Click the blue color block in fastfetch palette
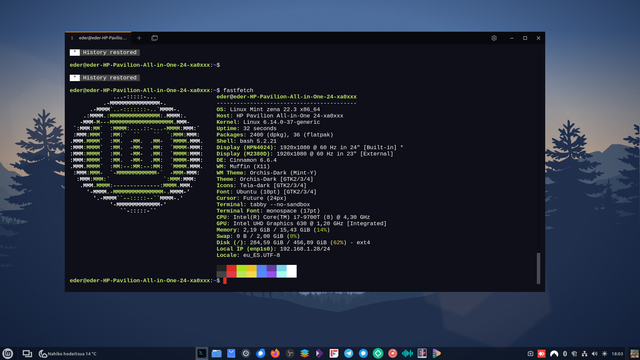Viewport: 640px width, 360px height. (262, 271)
